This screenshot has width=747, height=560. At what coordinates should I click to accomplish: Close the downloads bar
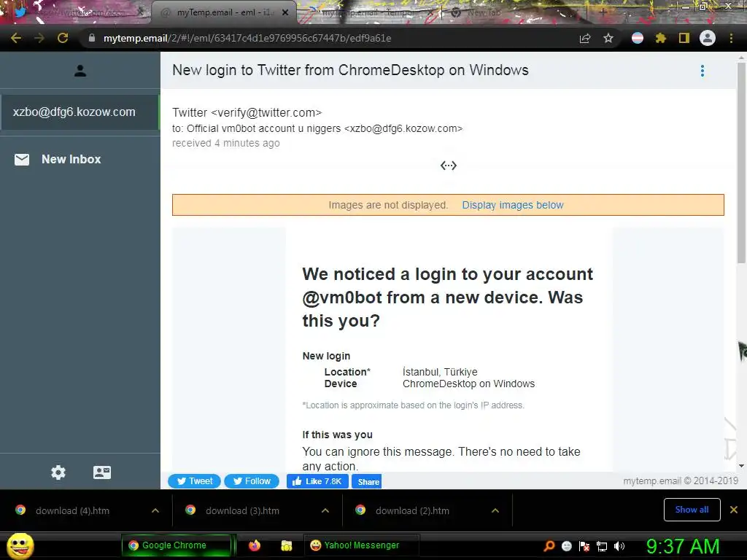point(734,510)
